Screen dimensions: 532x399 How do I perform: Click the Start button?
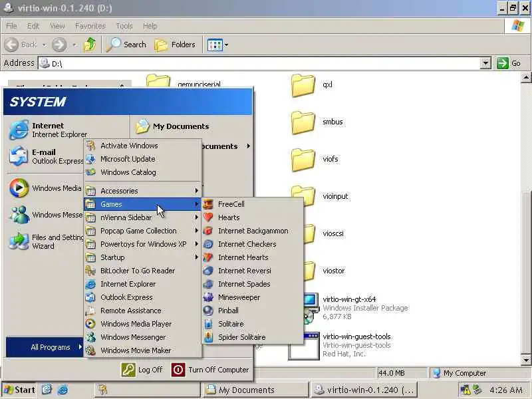pos(19,390)
